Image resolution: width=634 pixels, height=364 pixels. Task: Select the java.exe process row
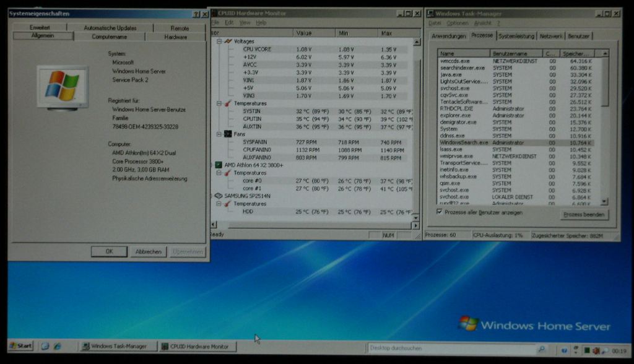click(516, 74)
